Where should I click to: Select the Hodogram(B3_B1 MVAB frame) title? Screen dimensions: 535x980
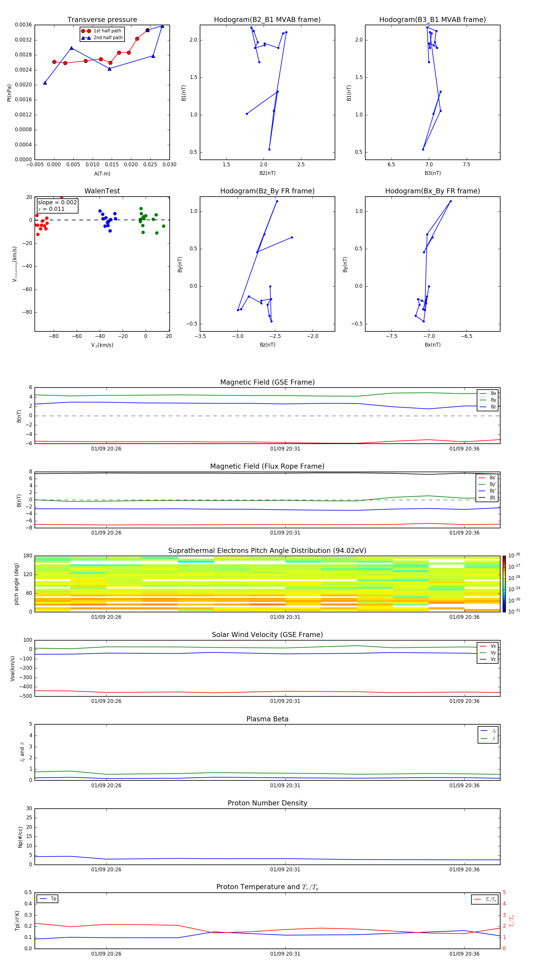(x=432, y=20)
